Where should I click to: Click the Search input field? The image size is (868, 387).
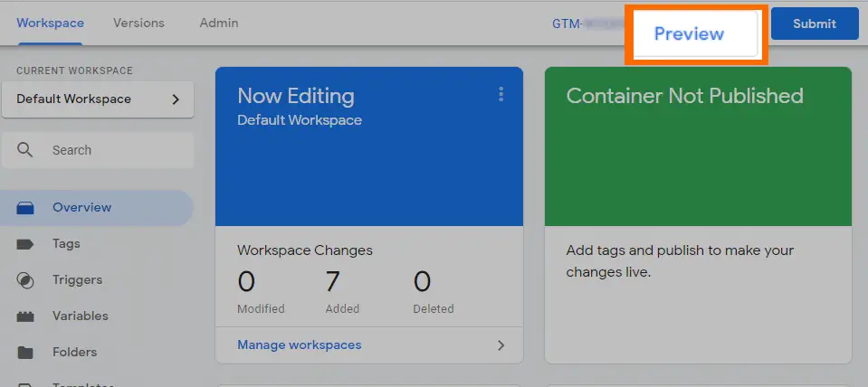98,150
